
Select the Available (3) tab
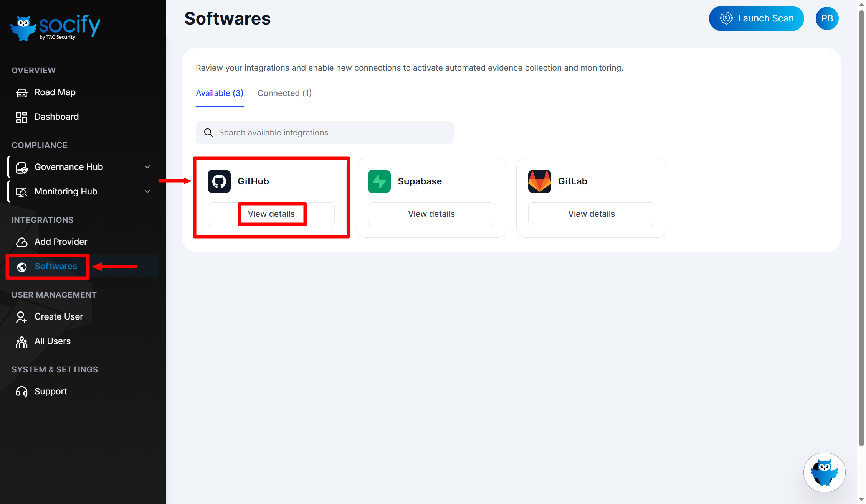point(220,93)
